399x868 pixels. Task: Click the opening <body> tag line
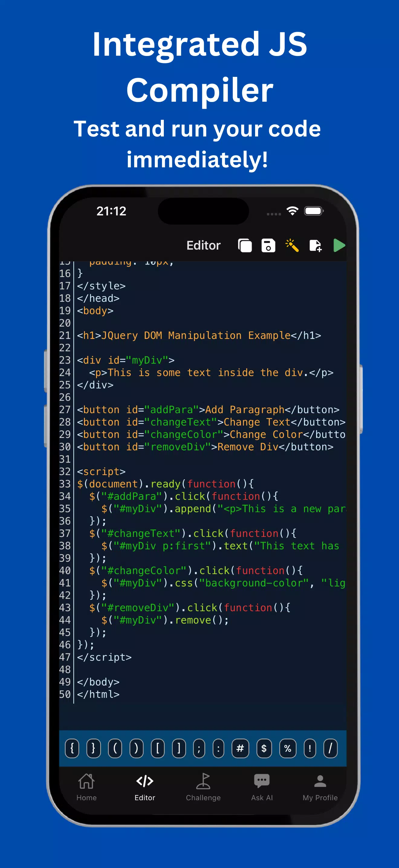pos(95,311)
